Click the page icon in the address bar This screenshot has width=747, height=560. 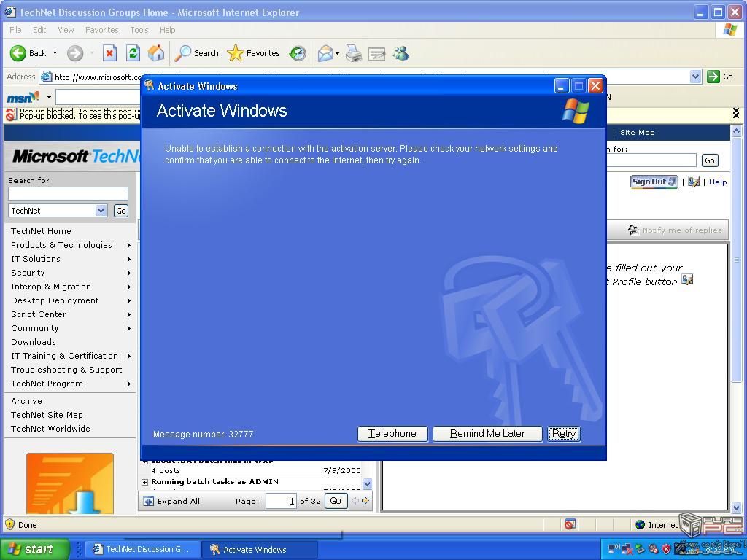46,77
